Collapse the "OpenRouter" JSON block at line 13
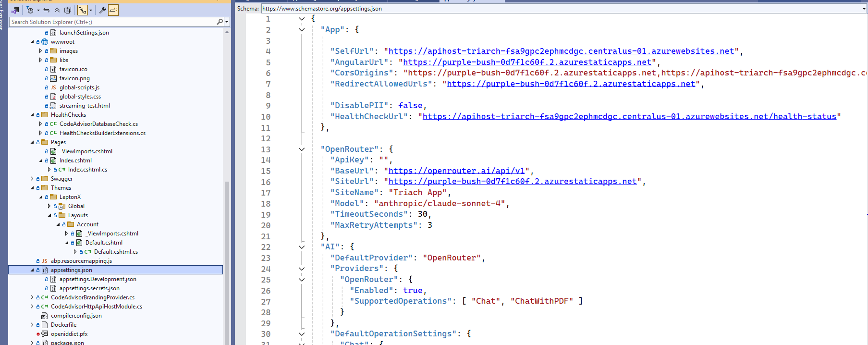The image size is (868, 345). coord(302,149)
